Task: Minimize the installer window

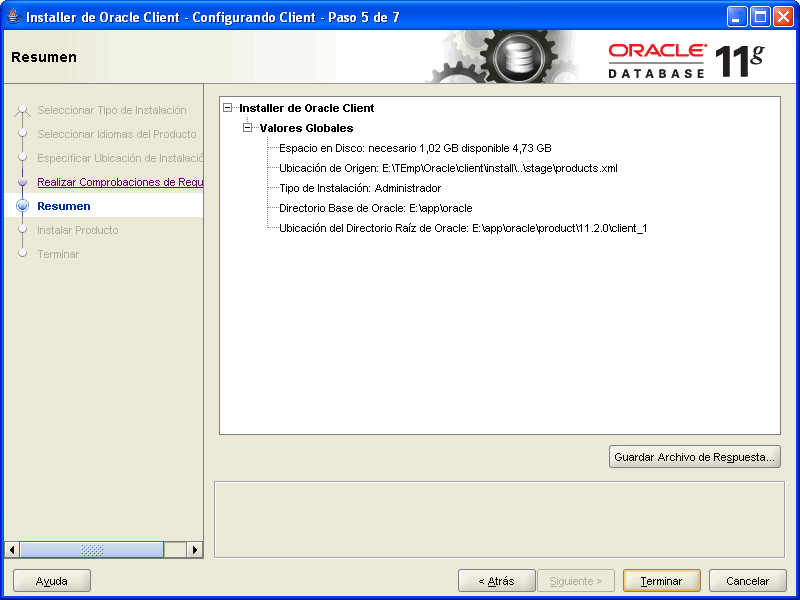Action: 736,17
